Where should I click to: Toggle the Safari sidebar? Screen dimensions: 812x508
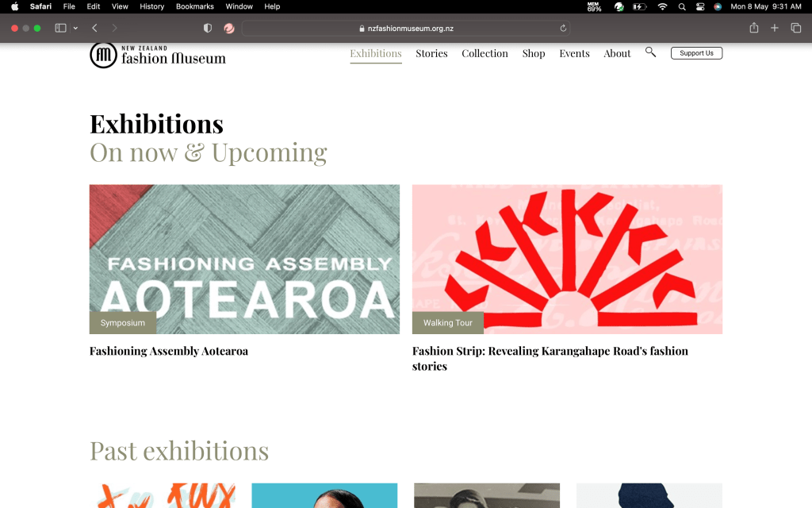(x=60, y=28)
